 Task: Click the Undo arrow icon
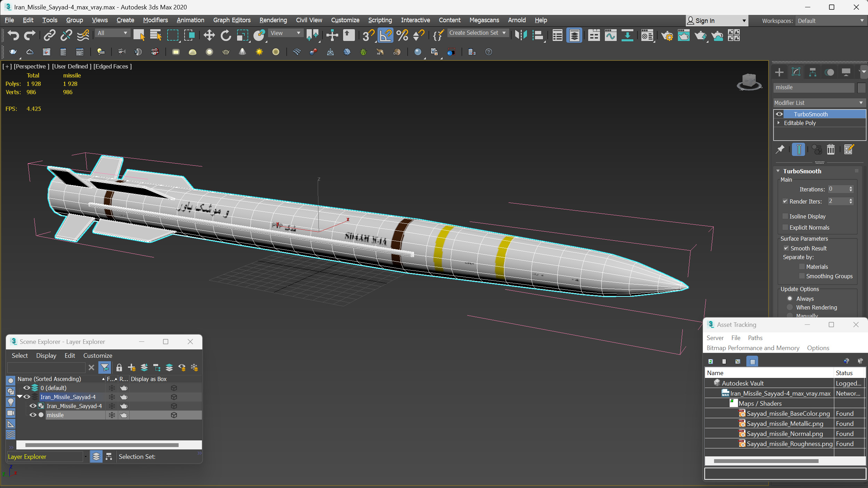(x=13, y=35)
